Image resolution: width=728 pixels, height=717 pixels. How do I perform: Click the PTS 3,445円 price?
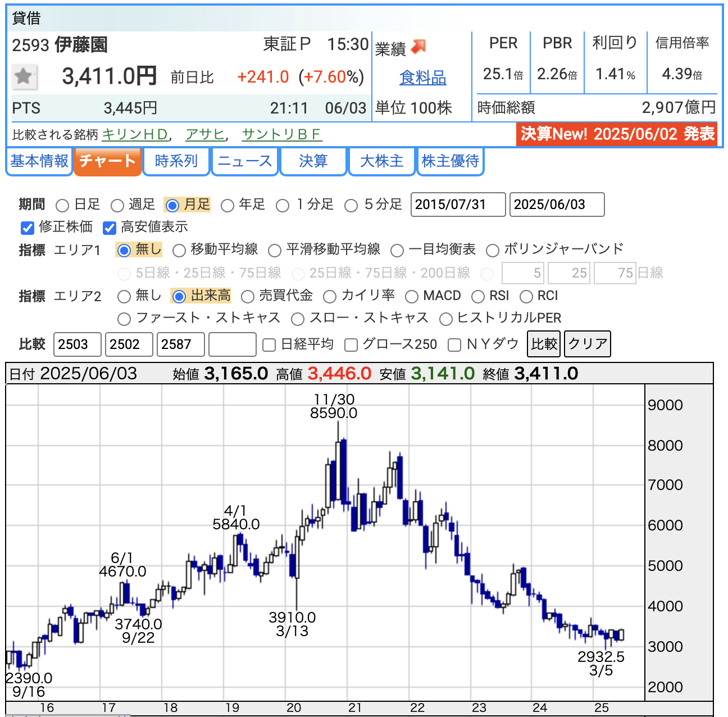pyautogui.click(x=130, y=108)
